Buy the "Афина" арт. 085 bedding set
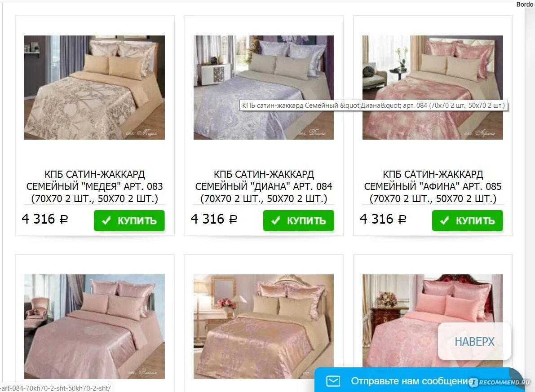 [x=468, y=221]
